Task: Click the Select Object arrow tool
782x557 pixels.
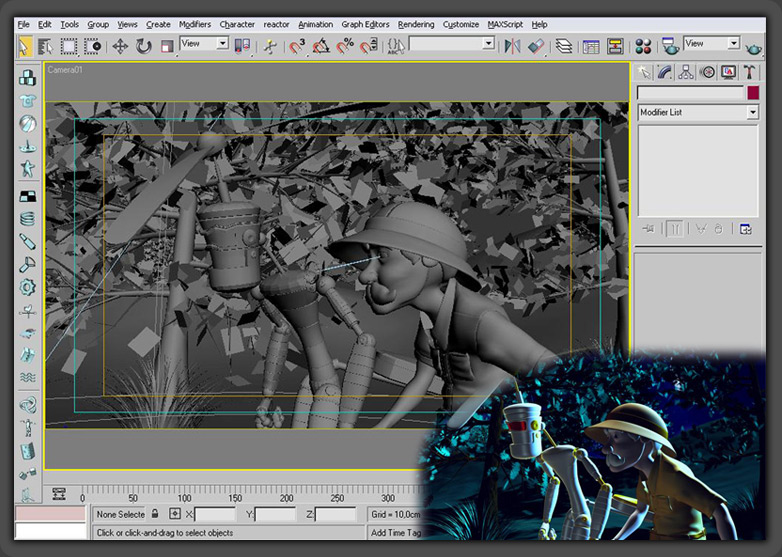Action: (25, 45)
